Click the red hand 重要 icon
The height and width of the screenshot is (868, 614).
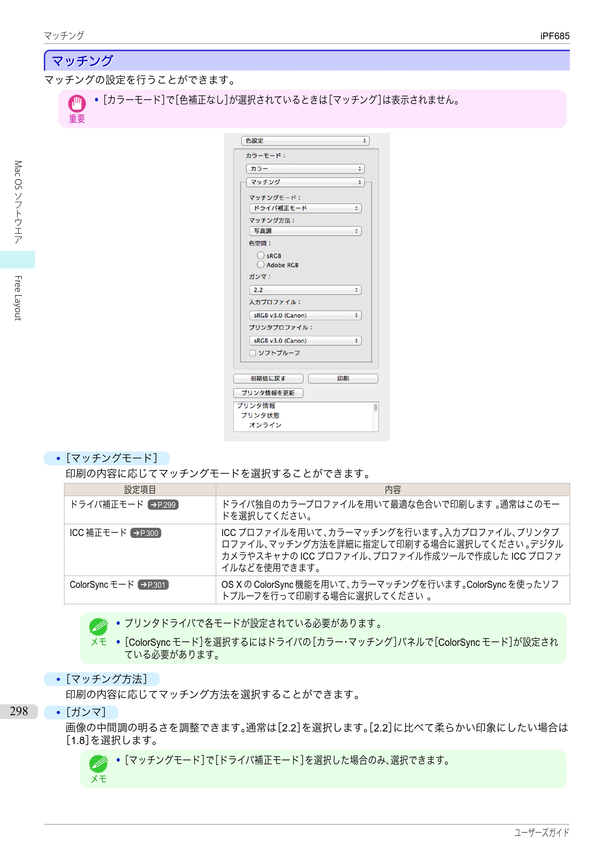[x=77, y=103]
